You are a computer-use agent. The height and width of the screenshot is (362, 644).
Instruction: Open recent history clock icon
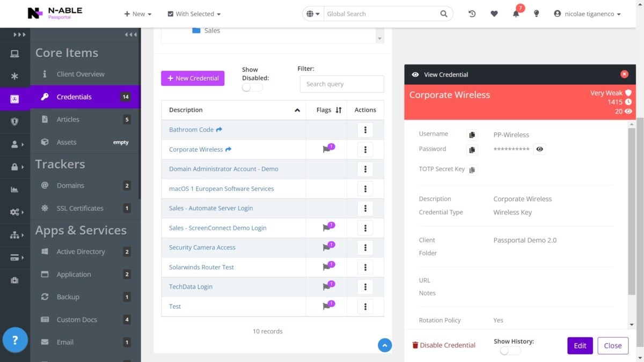click(x=472, y=14)
